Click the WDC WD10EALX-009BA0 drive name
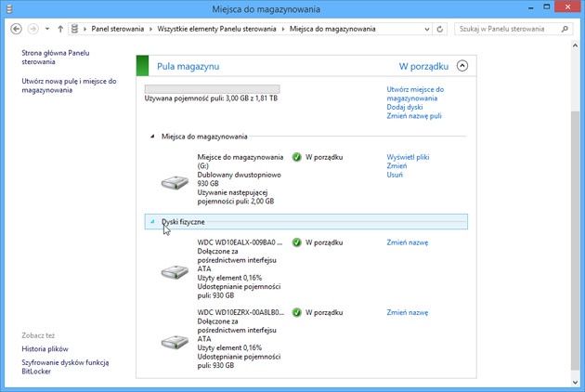Viewport: 585px width, 392px height. click(240, 242)
